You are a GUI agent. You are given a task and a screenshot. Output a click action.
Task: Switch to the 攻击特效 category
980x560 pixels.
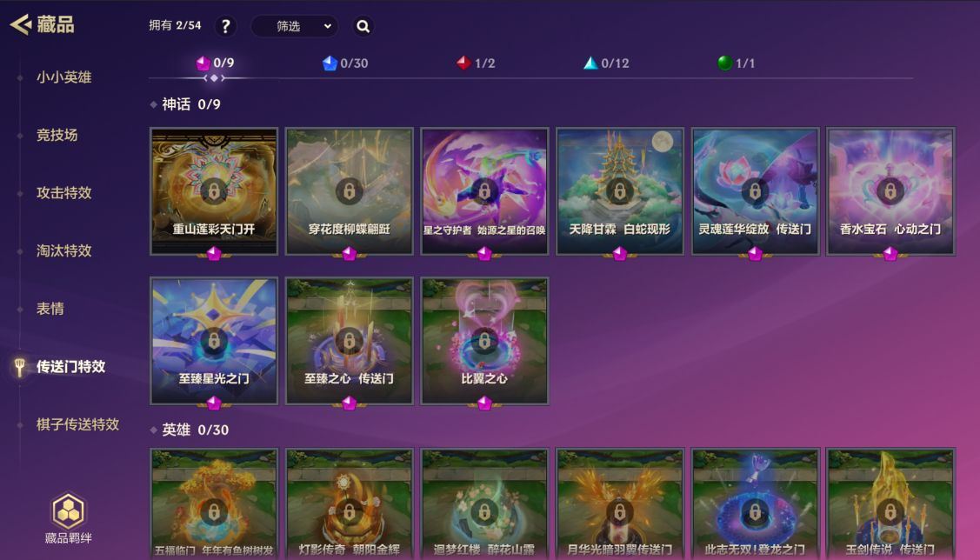[x=63, y=193]
